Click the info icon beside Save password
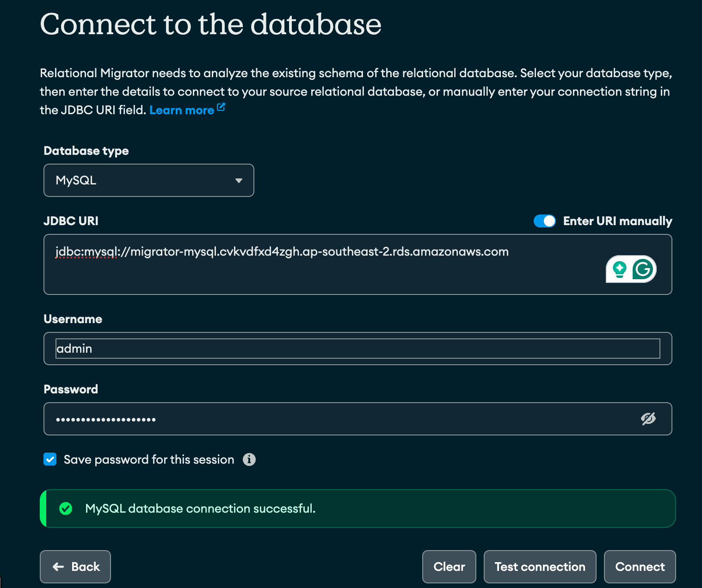The image size is (702, 588). point(249,459)
